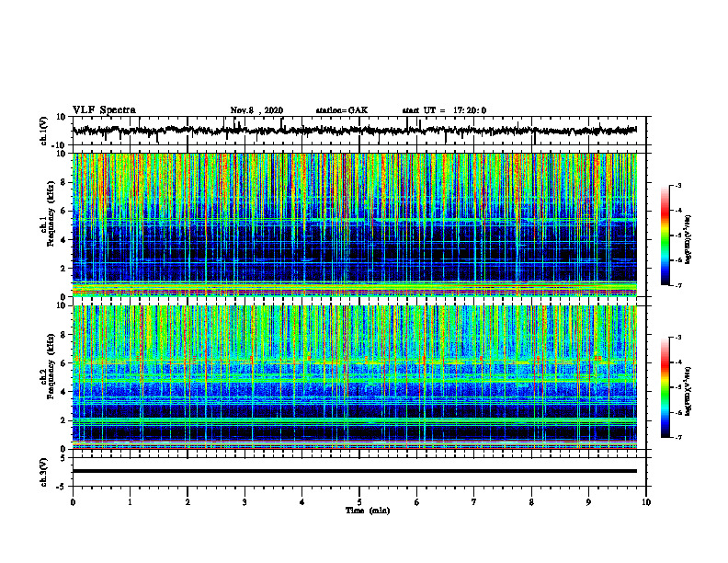
Task: Click the '-3' label atop ch.1 color bar
Action: tap(677, 185)
